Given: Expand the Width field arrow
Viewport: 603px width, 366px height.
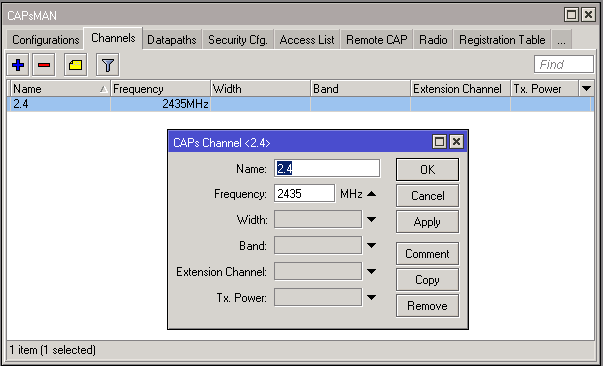Looking at the screenshot, I should click(371, 220).
